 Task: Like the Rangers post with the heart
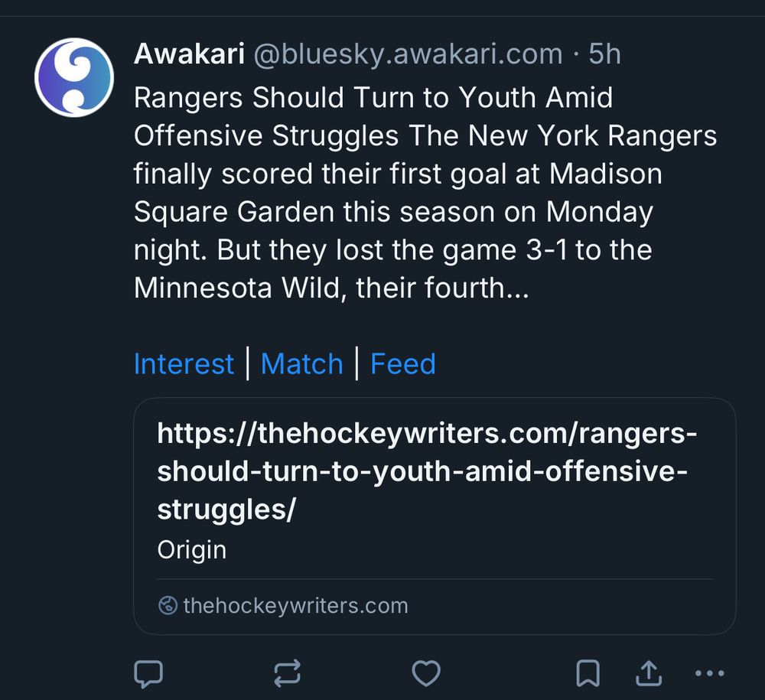point(426,673)
